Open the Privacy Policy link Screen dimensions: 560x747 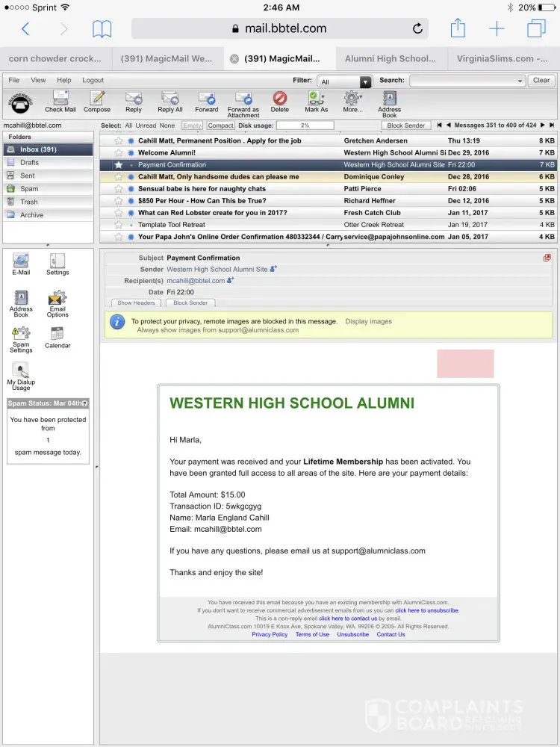[x=270, y=634]
